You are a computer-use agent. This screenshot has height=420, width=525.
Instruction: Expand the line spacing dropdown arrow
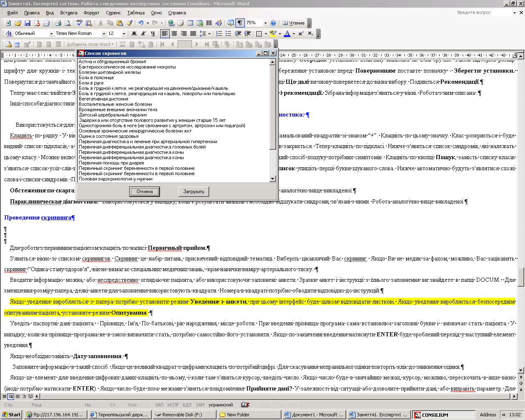[209, 34]
